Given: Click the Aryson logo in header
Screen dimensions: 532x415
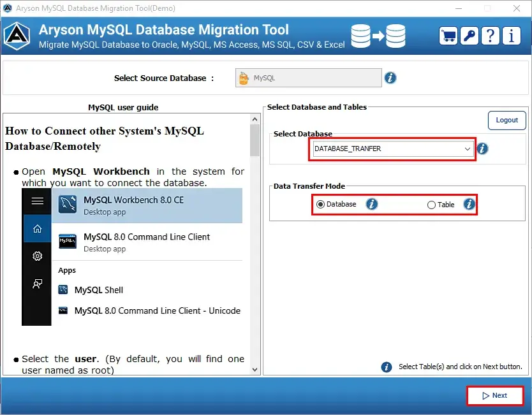Looking at the screenshot, I should (17, 36).
